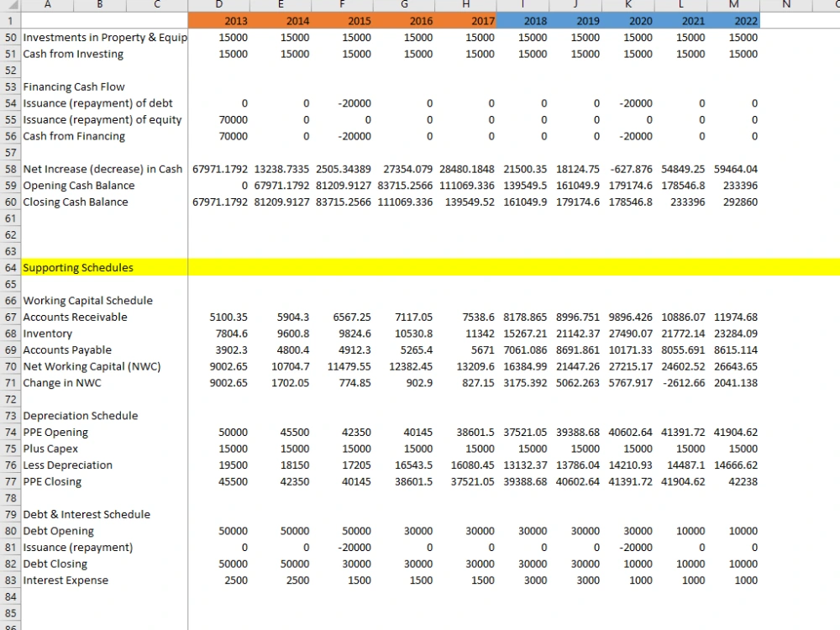This screenshot has height=630, width=840.
Task: Click column header D
Action: click(x=218, y=5)
